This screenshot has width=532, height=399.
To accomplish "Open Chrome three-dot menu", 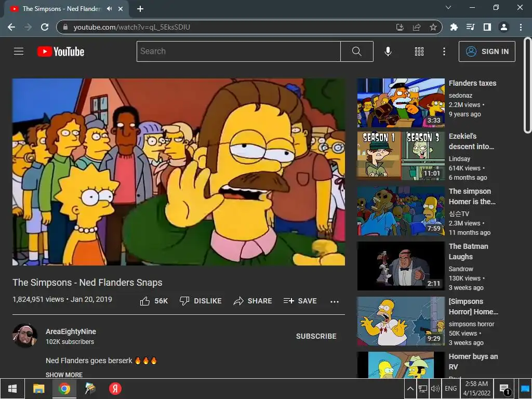I will [x=521, y=27].
